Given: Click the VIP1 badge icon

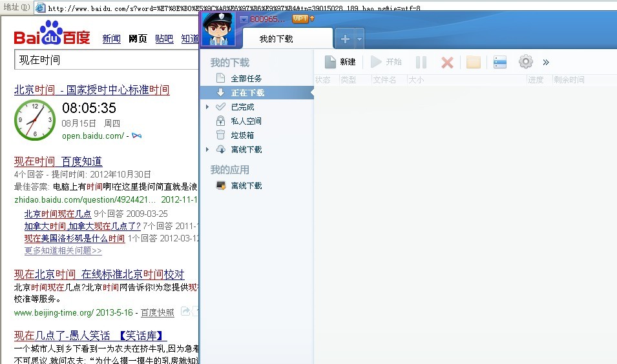Looking at the screenshot, I should tap(300, 19).
